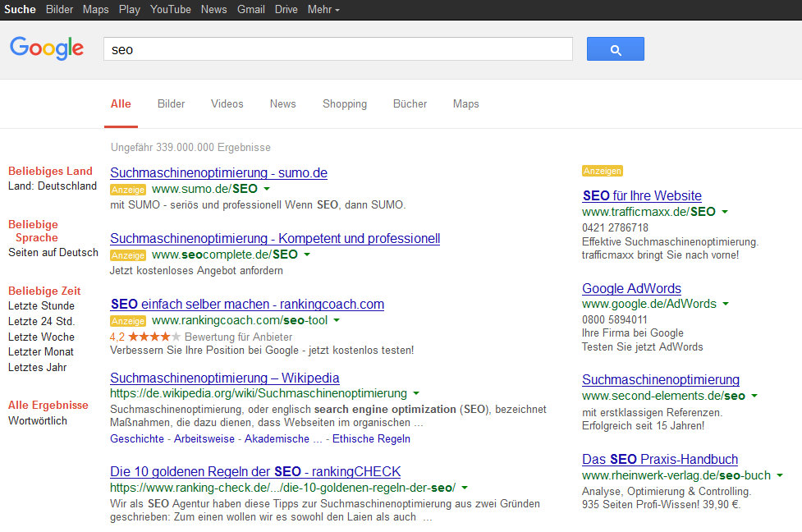Open the Suchmaschinenoptimierung - sumo.de ad link

click(x=218, y=173)
